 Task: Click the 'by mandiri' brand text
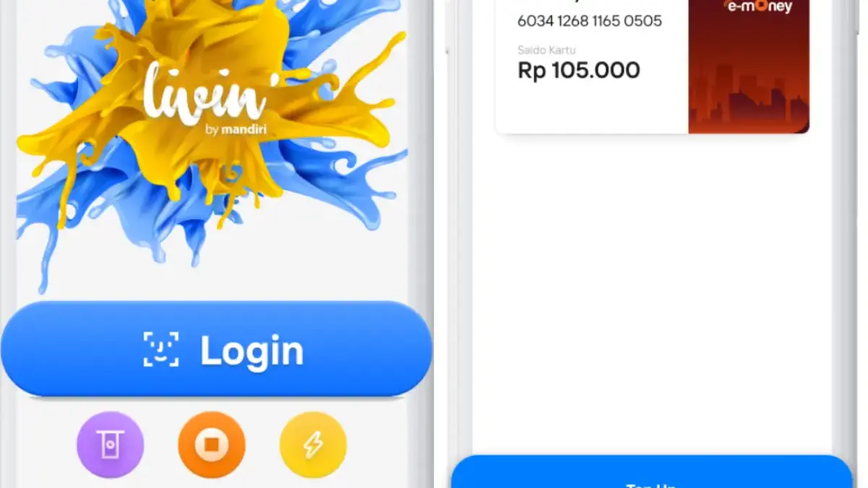point(234,130)
